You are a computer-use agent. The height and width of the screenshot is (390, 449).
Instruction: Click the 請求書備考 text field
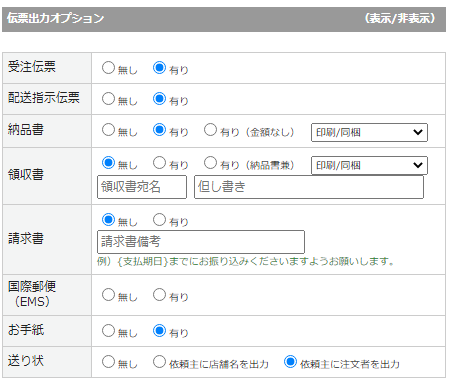(x=201, y=242)
